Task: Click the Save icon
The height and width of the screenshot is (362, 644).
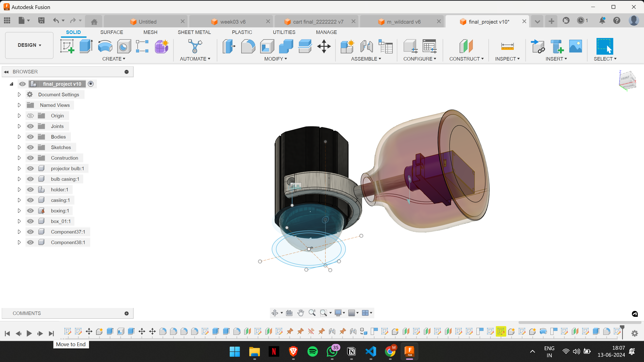Action: click(41, 20)
